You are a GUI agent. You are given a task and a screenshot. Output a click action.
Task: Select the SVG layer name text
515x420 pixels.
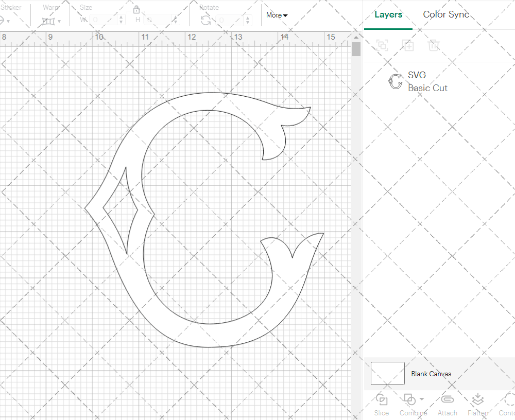click(417, 75)
